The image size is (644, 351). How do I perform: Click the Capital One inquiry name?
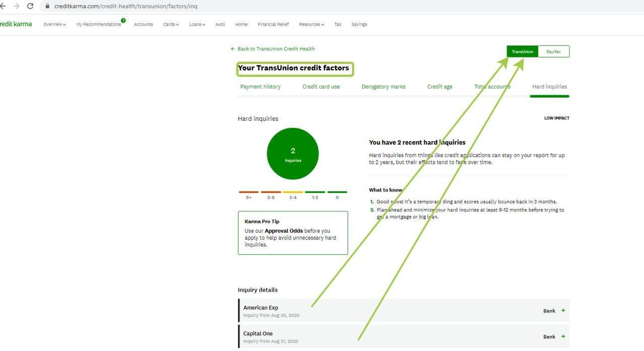[x=258, y=333]
